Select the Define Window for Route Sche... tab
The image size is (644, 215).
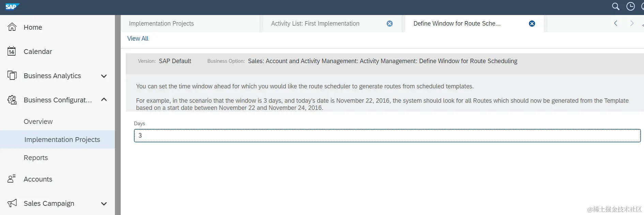[457, 24]
